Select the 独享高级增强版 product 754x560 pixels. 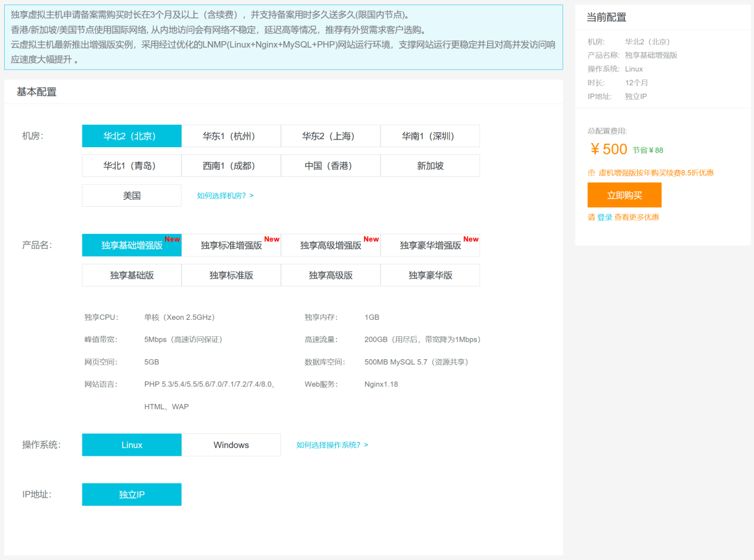330,244
